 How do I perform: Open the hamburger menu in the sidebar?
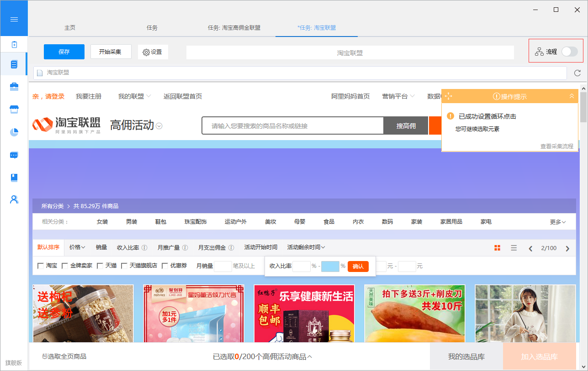14,19
